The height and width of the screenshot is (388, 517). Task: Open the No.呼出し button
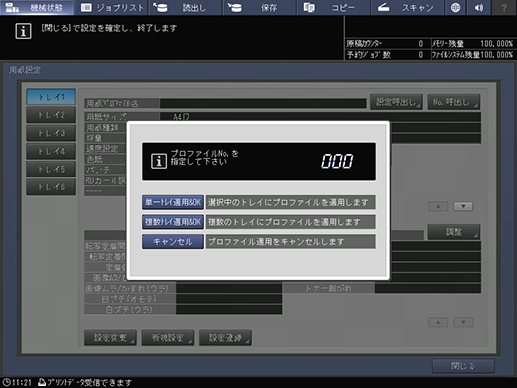click(x=454, y=102)
